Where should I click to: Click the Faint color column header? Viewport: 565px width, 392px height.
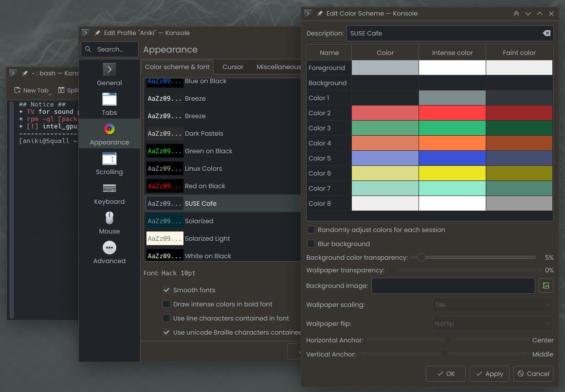point(519,53)
